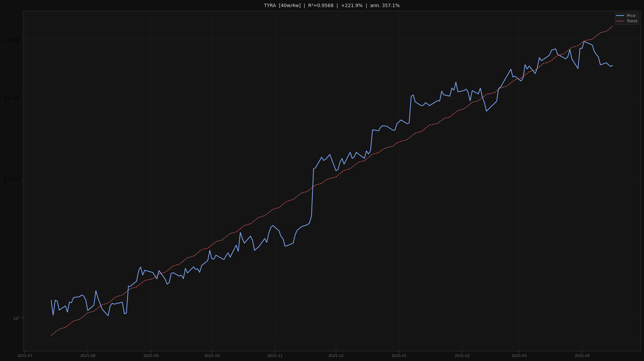Click the 2025-12 x-axis date label
This screenshot has height=361, width=644.
[x=336, y=356]
